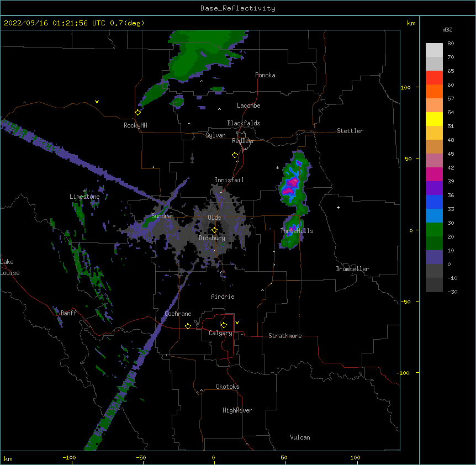This screenshot has width=476, height=465.
Task: Click the purple 10 dBZ legend swatch
Action: click(434, 257)
